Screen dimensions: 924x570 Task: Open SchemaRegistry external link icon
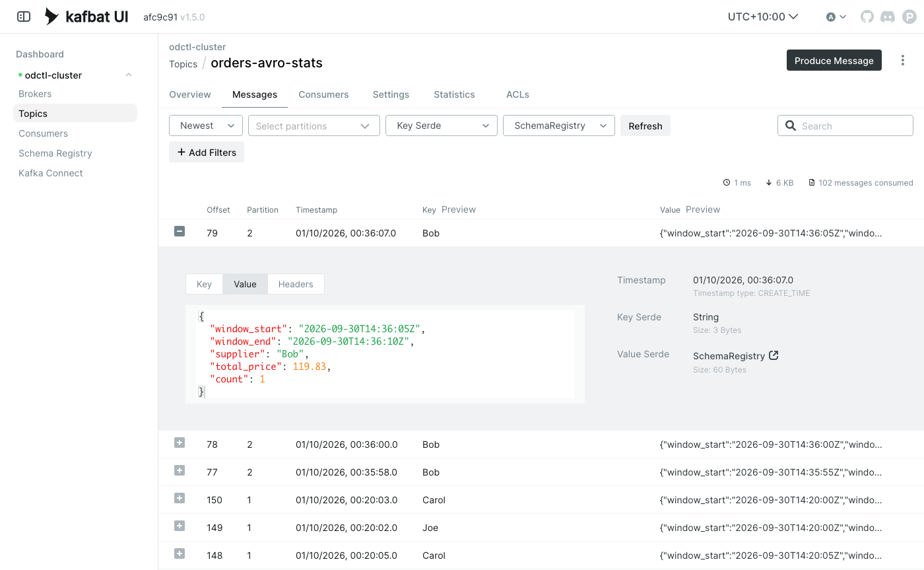pos(774,355)
